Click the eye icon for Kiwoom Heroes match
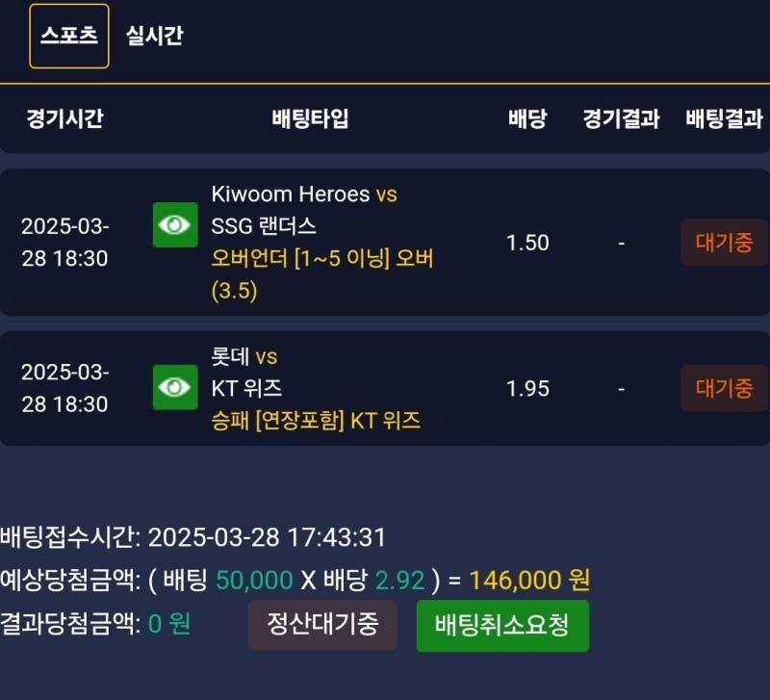The width and height of the screenshot is (770, 700). (175, 224)
